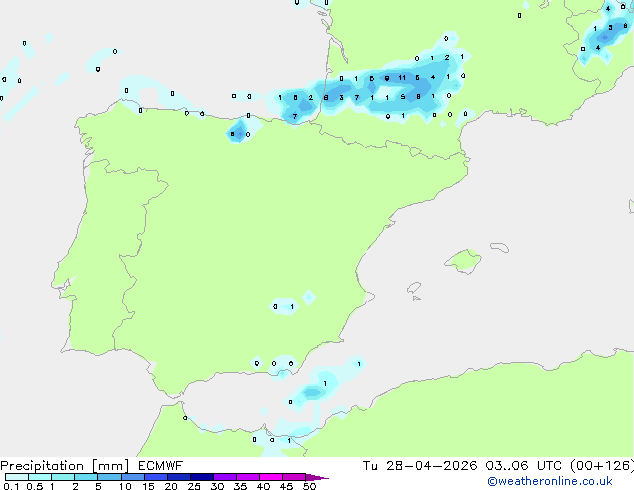Select the "03..06 UTC" time range text
This screenshot has width=634, height=490.
point(523,465)
